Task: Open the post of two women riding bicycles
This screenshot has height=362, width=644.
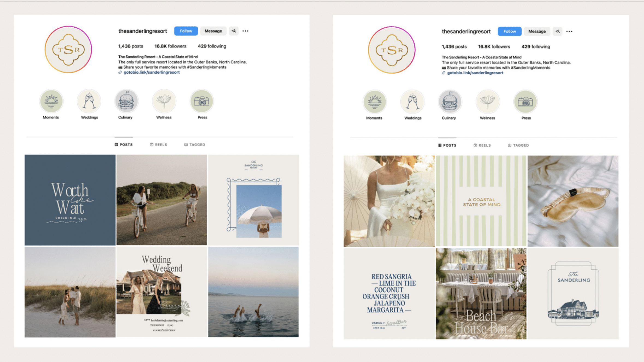Action: [x=162, y=200]
